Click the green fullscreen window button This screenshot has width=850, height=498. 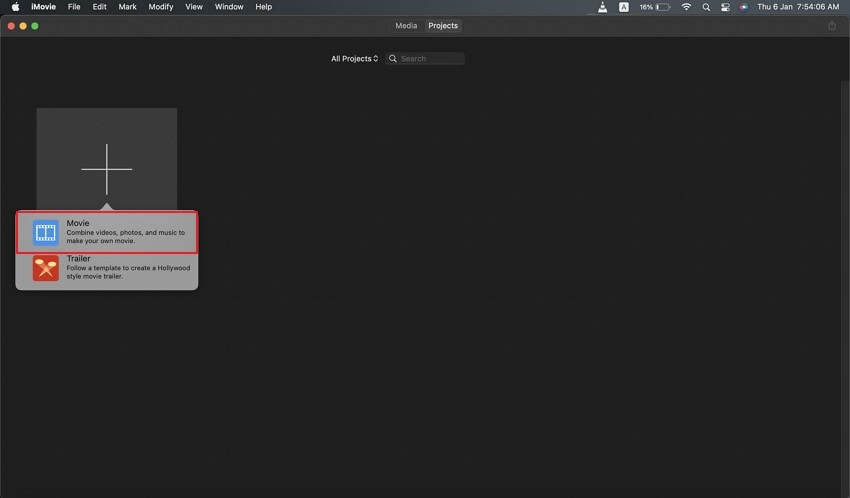(x=35, y=25)
